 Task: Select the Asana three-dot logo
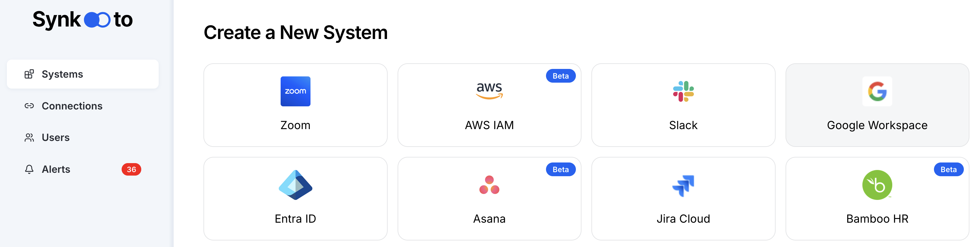tap(489, 185)
